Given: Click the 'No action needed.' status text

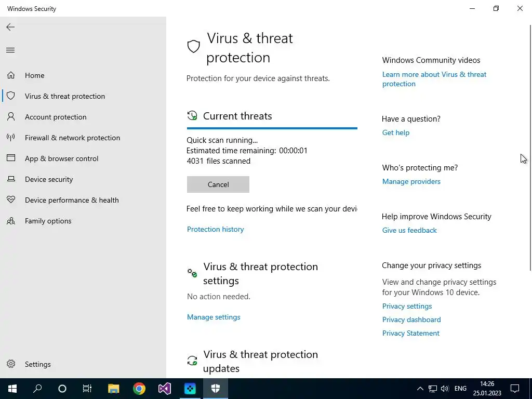Looking at the screenshot, I should [219, 296].
